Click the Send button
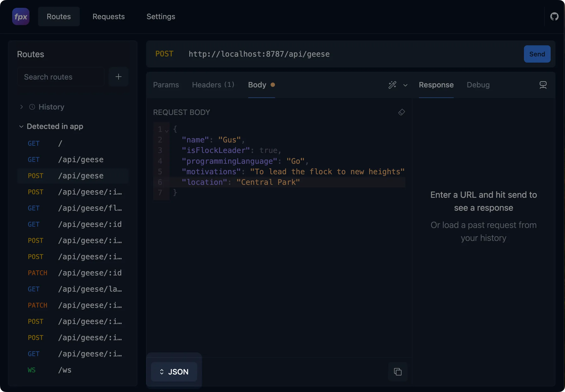 pos(537,54)
